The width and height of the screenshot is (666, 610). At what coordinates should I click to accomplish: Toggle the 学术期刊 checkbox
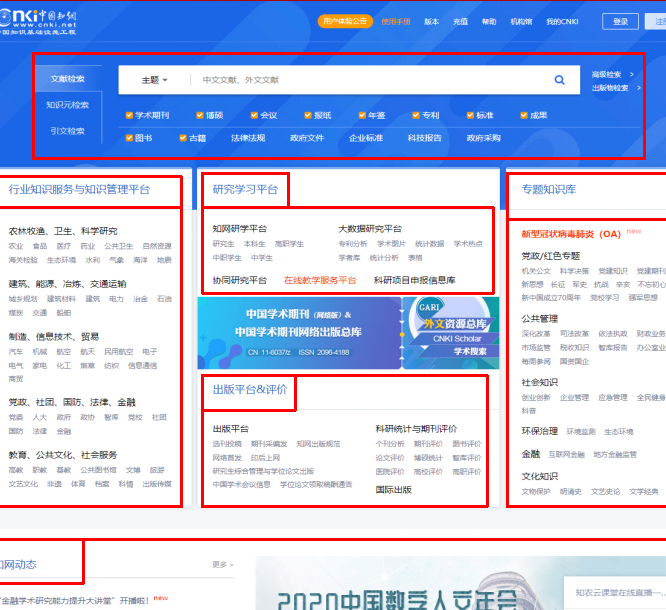click(129, 115)
